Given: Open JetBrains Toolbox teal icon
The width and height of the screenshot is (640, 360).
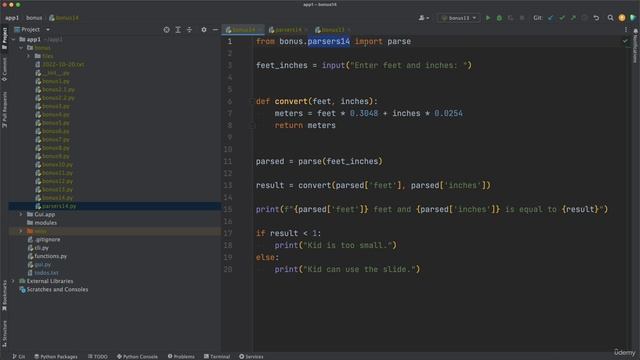Looking at the screenshot, I should tap(633, 18).
